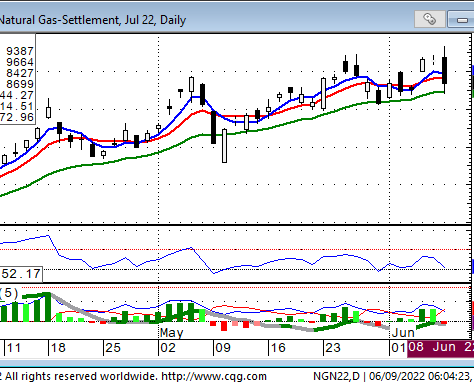Screen dimensions: 474x384
Task: Click the (5) study label
Action: click(9, 293)
